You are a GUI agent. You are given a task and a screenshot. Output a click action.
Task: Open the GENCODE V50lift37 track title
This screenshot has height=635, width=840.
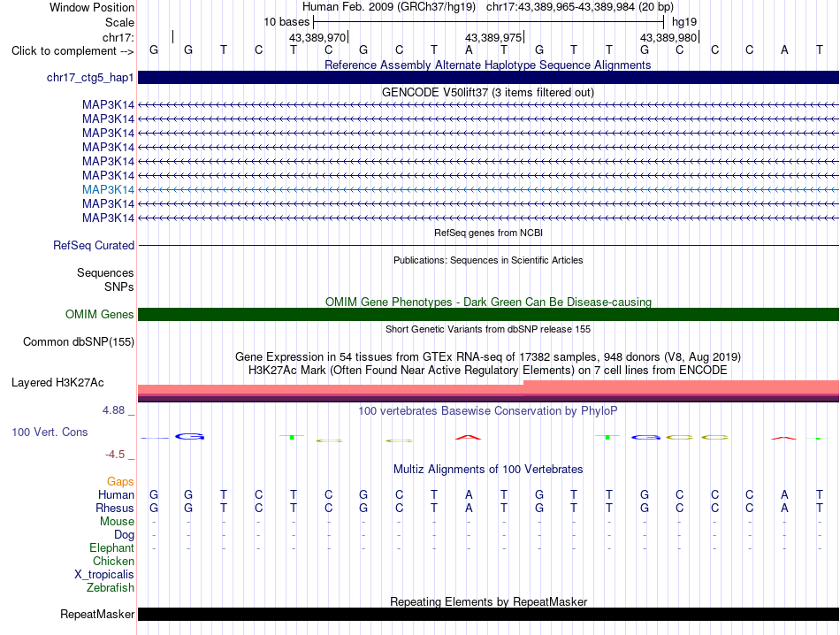(487, 92)
